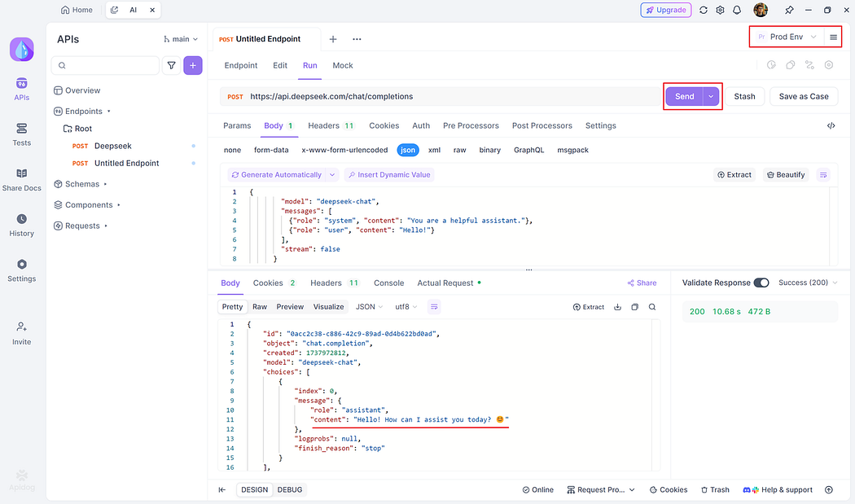Select the raw body type
The width and height of the screenshot is (855, 504).
click(460, 150)
